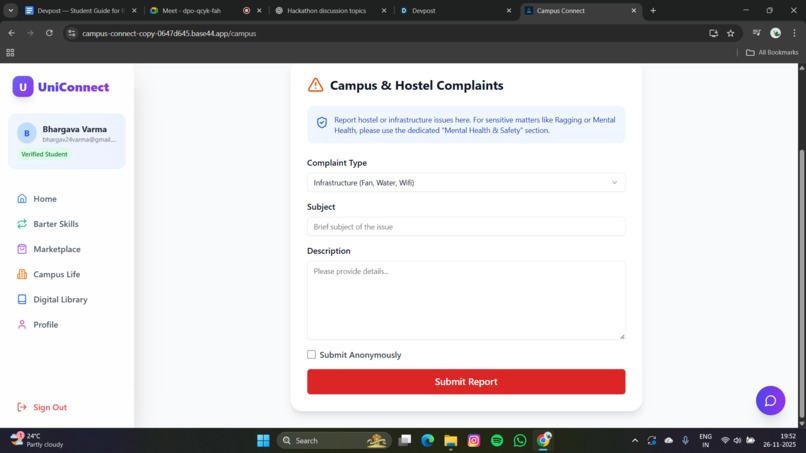Open WhatsApp from taskbar

point(520,441)
